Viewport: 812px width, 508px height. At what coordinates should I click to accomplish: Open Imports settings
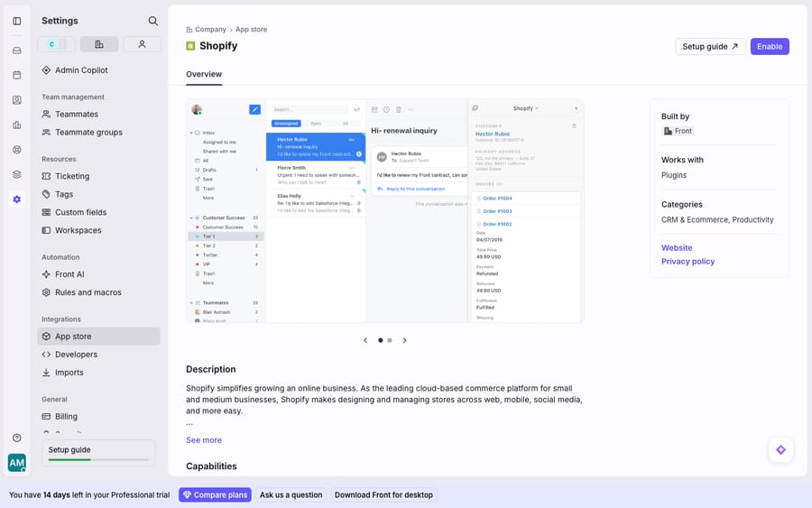98,373
